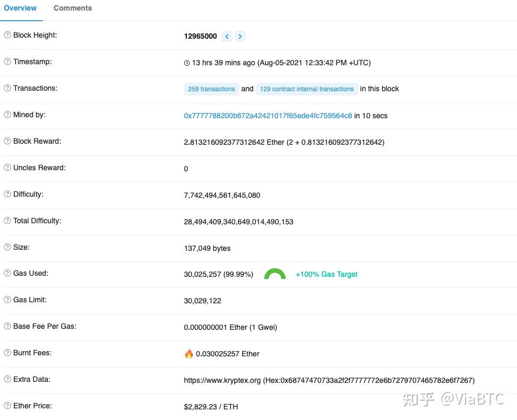Click the fire icon next to burnt fees
The height and width of the screenshot is (420, 517).
tap(188, 354)
